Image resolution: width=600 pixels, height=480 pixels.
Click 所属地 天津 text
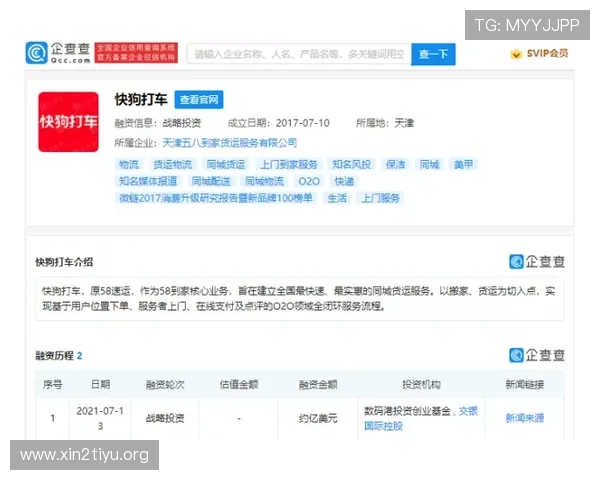(385, 123)
